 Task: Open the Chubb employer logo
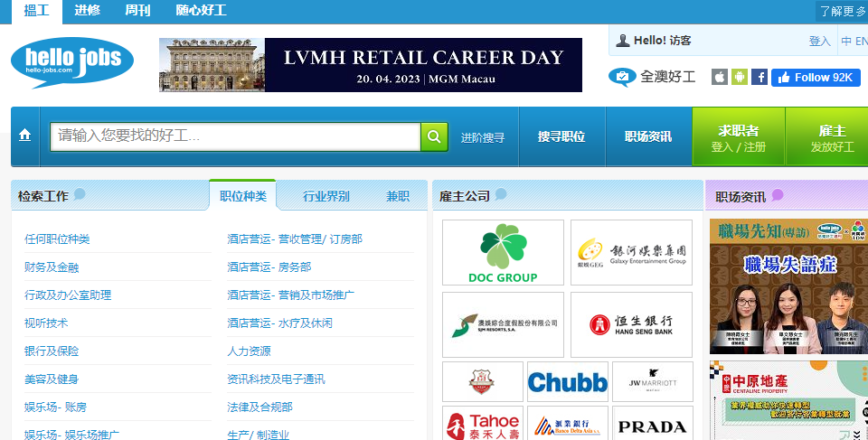click(568, 382)
